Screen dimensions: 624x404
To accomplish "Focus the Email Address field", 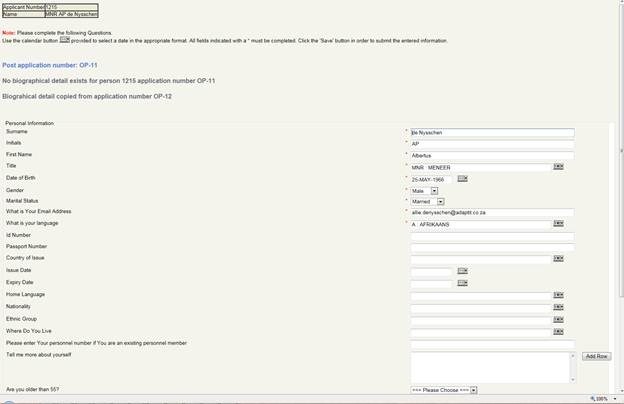I will click(492, 213).
